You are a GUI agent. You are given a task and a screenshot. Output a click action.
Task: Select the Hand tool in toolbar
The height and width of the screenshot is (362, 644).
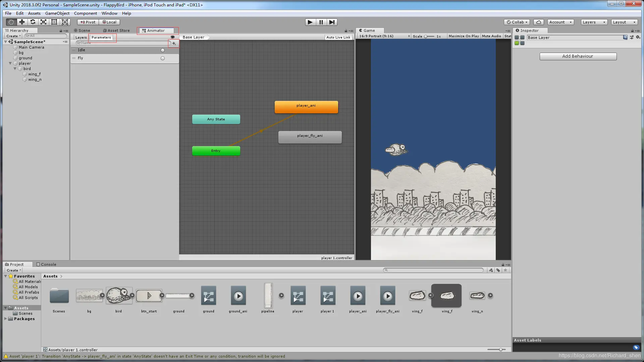click(x=11, y=22)
